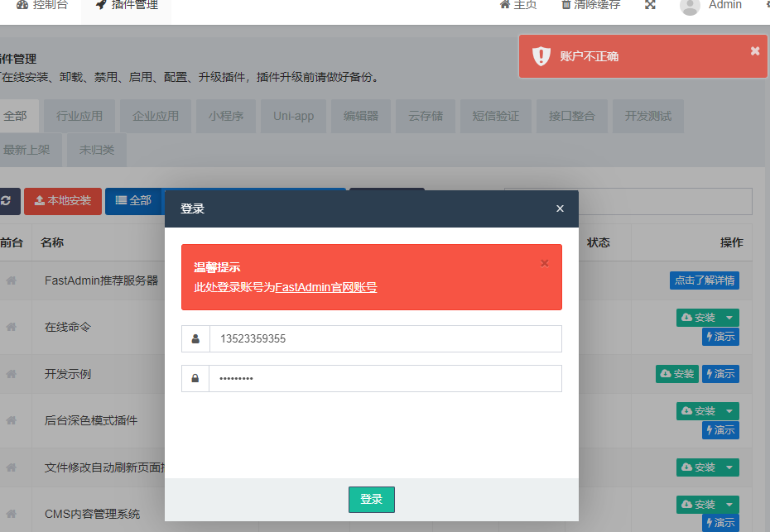Click the lock icon beside the password field

pyautogui.click(x=195, y=378)
